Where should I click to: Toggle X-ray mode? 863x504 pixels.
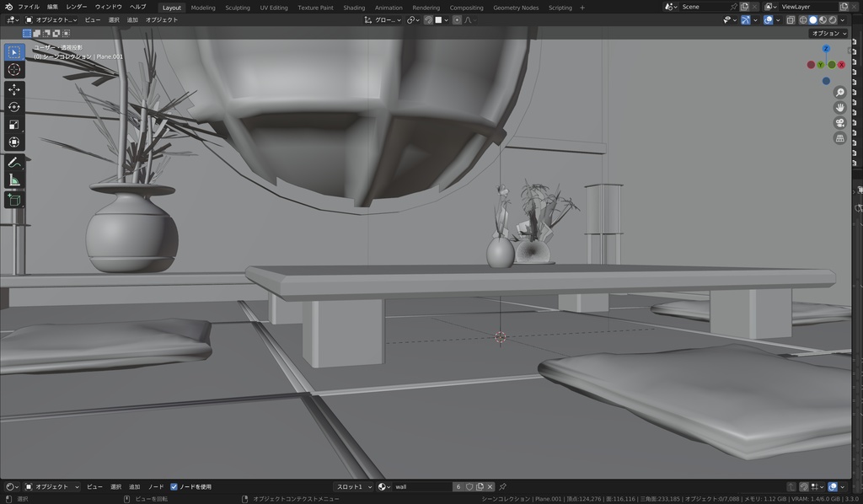point(791,20)
